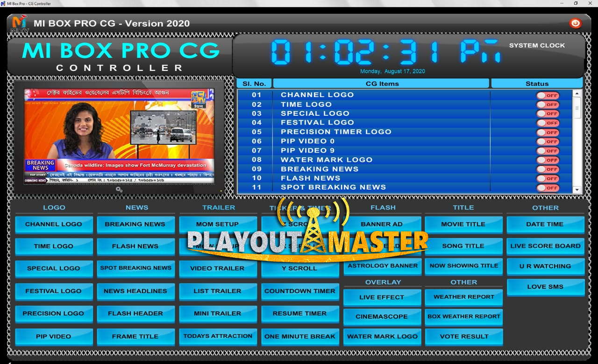Start the COUNTDOWN TIMER

299,291
